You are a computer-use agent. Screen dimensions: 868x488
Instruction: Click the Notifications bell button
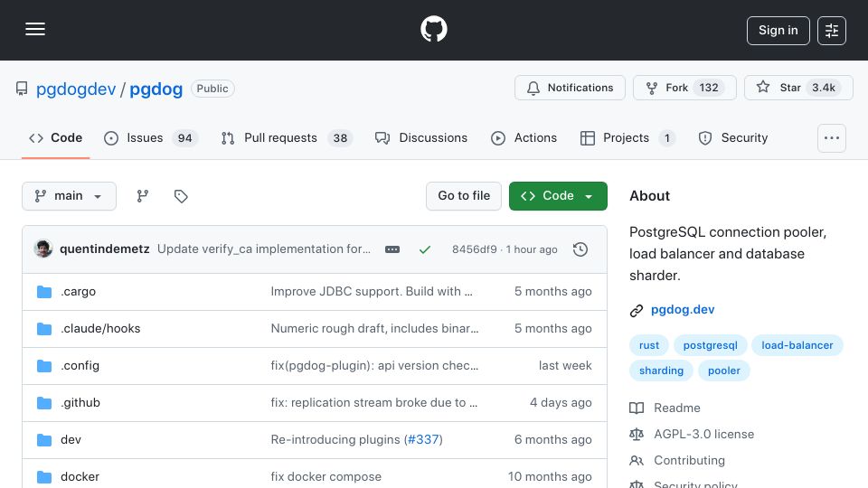[x=570, y=88]
